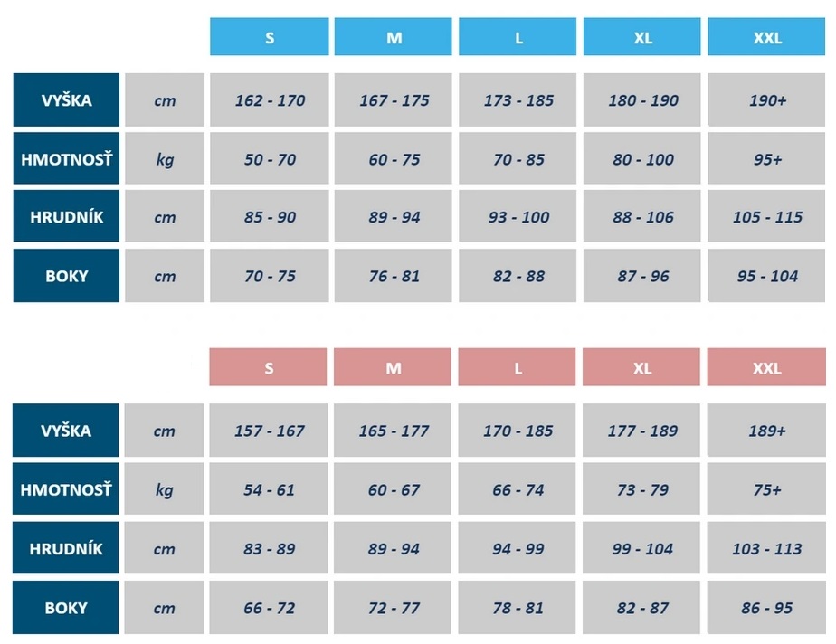The width and height of the screenshot is (836, 644).
Task: Click the blue XXL size header
Action: [767, 38]
